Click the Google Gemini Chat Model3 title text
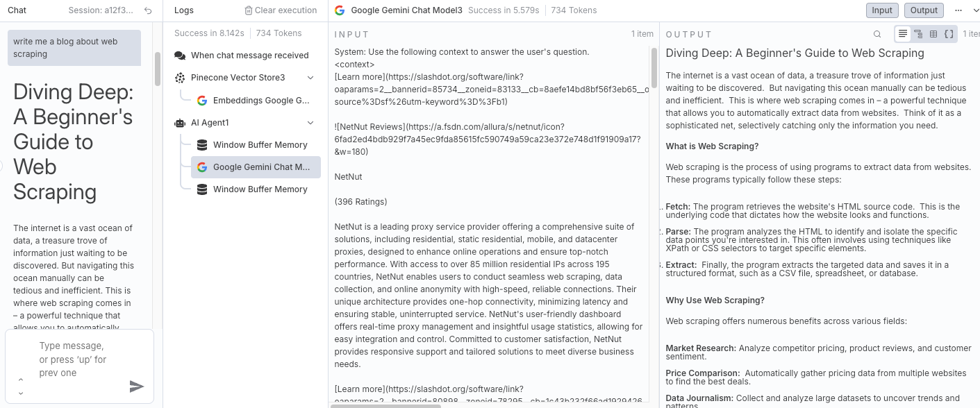The height and width of the screenshot is (408, 980). point(406,10)
